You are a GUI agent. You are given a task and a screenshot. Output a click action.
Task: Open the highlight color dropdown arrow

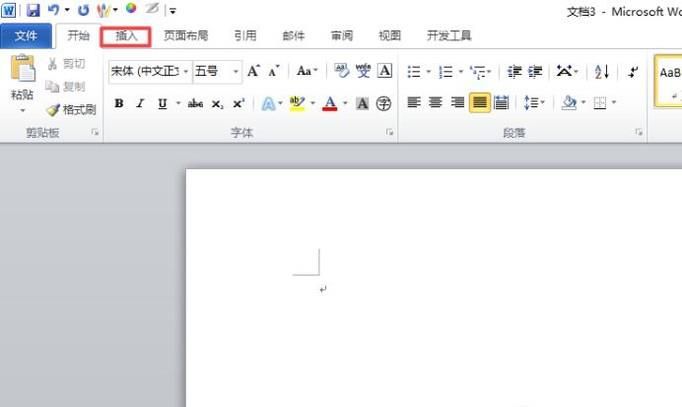pos(312,103)
